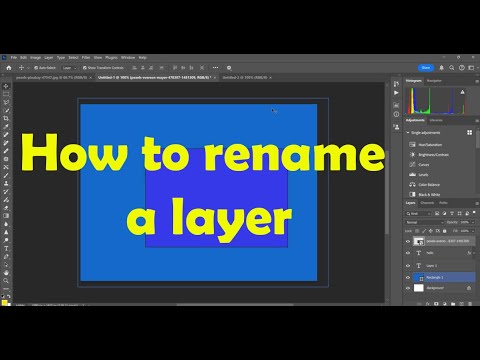480x360 pixels.
Task: Collapse the Single adjustments section
Action: coord(408,133)
